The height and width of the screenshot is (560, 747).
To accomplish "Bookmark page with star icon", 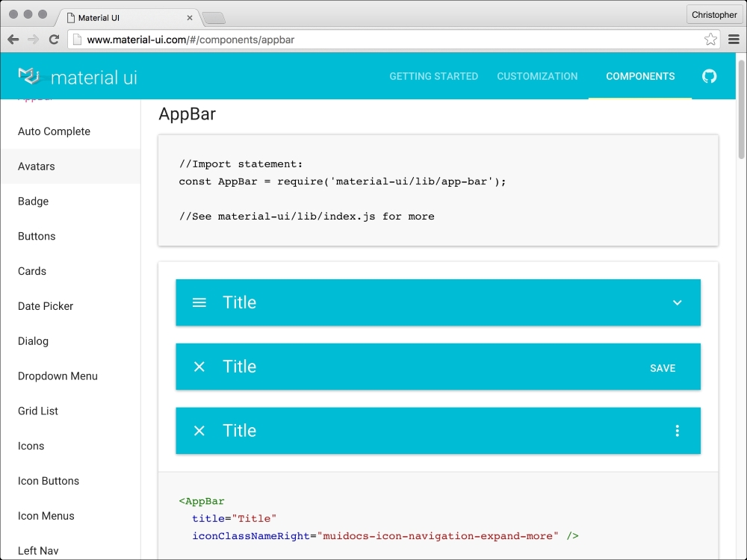I will [710, 40].
